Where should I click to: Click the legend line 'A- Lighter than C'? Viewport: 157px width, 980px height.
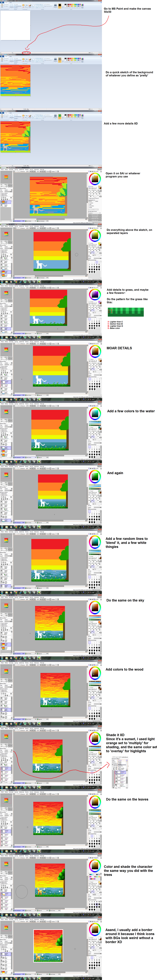(x=115, y=322)
